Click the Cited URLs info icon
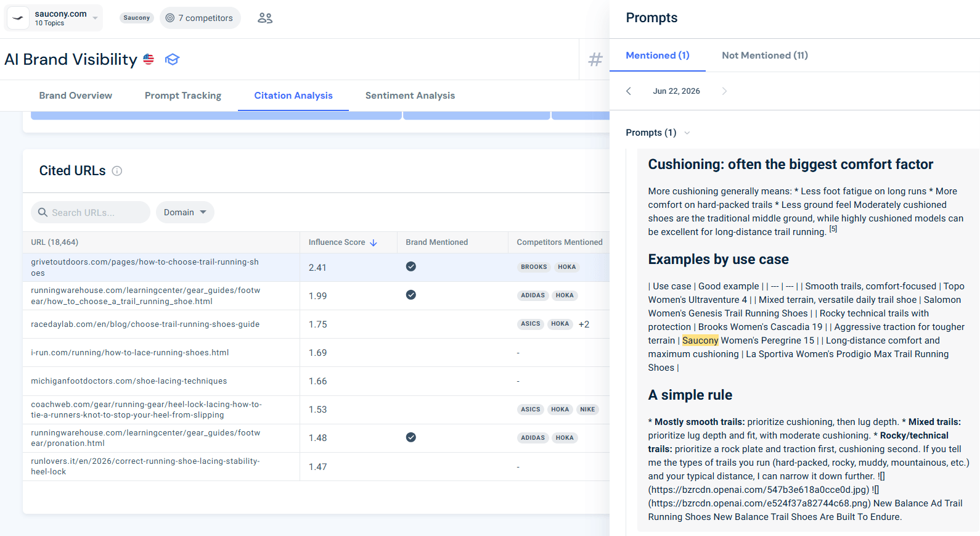This screenshot has height=536, width=980. point(117,171)
